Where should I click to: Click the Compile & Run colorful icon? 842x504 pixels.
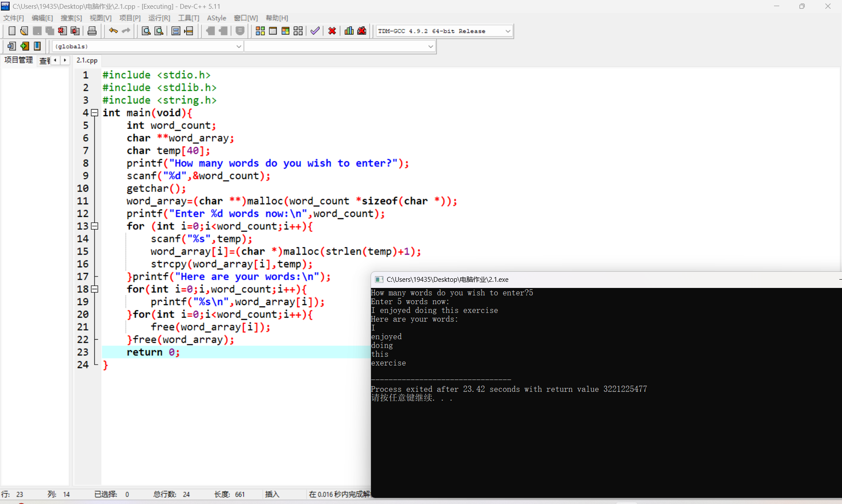285,31
